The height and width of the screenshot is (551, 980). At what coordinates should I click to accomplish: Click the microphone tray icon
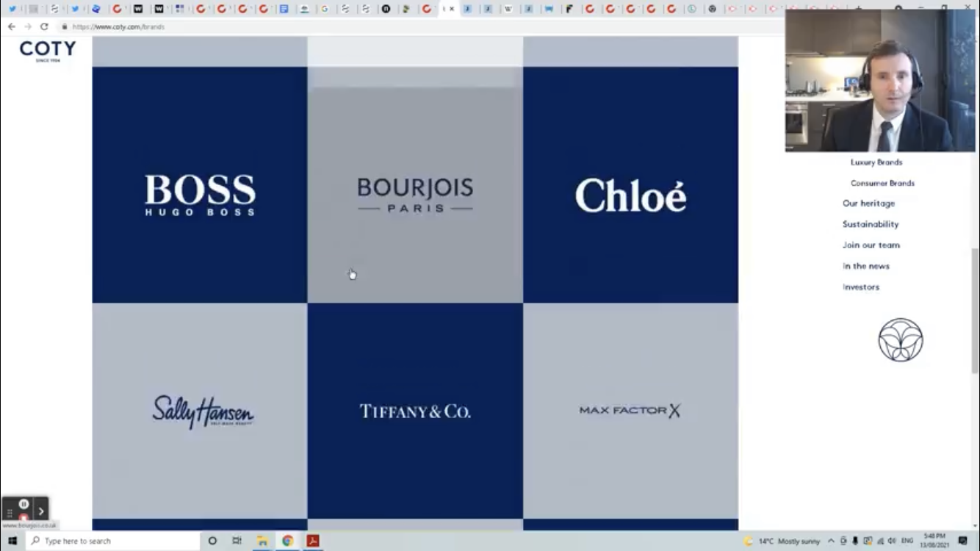(x=855, y=541)
